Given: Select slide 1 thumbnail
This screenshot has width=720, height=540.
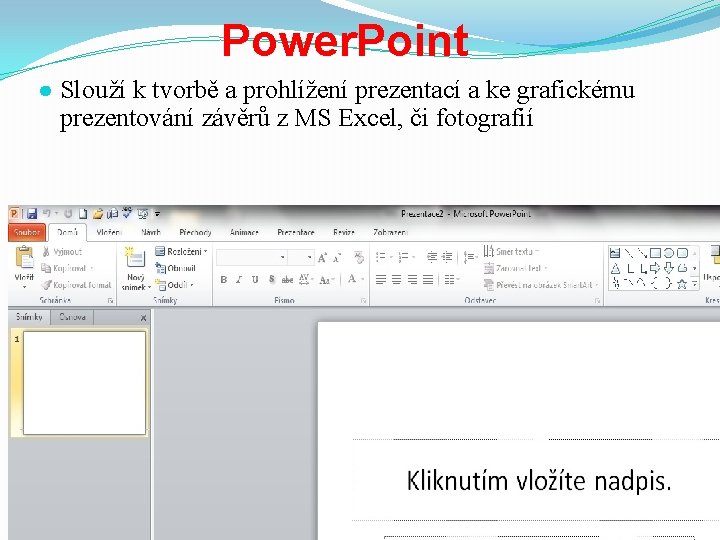Looking at the screenshot, I should [x=84, y=383].
